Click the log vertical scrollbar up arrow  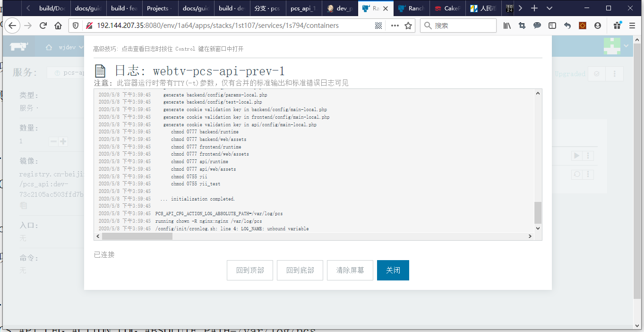coord(538,94)
